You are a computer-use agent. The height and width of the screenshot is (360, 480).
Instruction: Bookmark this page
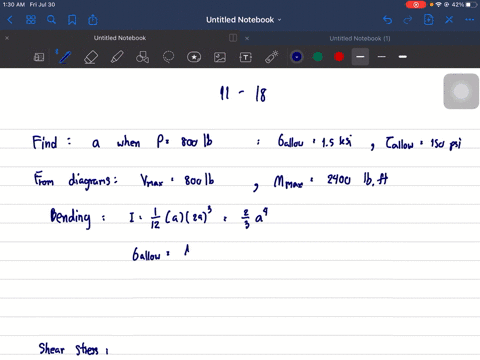[72, 20]
